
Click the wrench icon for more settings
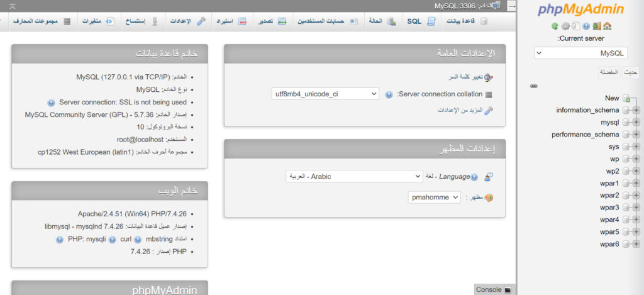coord(488,111)
